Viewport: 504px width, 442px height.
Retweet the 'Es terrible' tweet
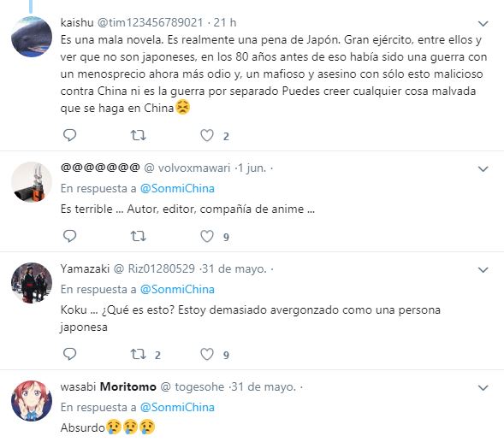point(139,237)
